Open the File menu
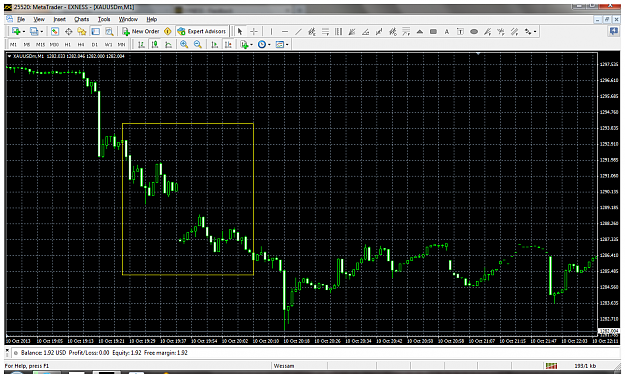This screenshot has width=625, height=374. 21,19
